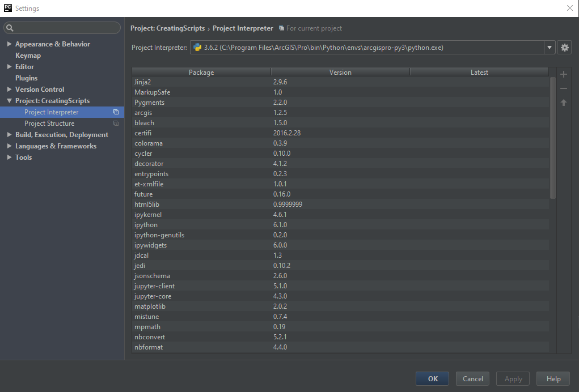Click the PyCharm icon in title bar
Screen dimensions: 579x392
point(8,8)
